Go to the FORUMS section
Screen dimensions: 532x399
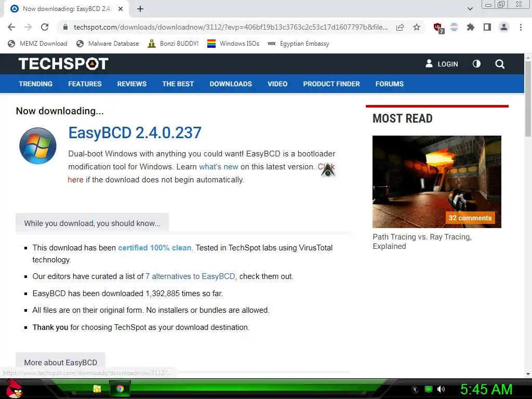coord(390,84)
